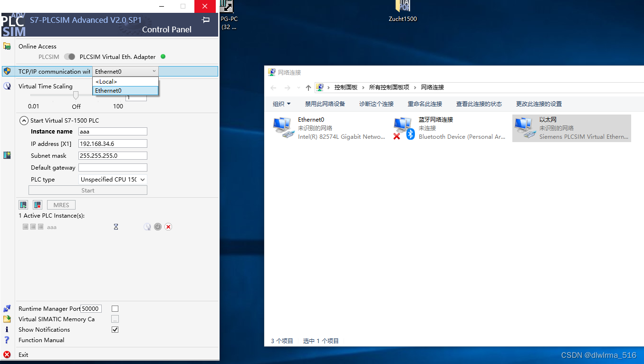Click the Virtual Time Scaling clock icon
This screenshot has width=644, height=364.
coord(7,86)
